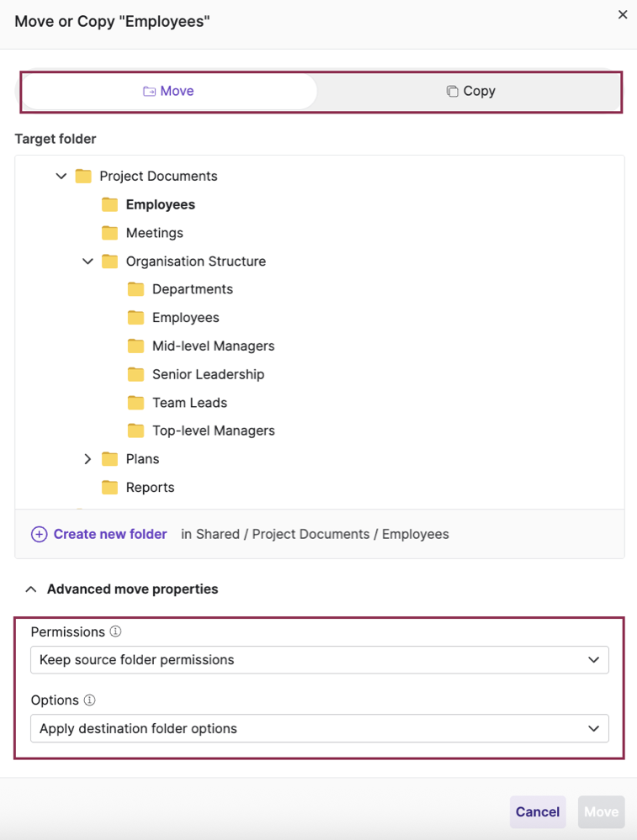The width and height of the screenshot is (637, 840).
Task: Click the Create new folder link
Action: (x=110, y=534)
